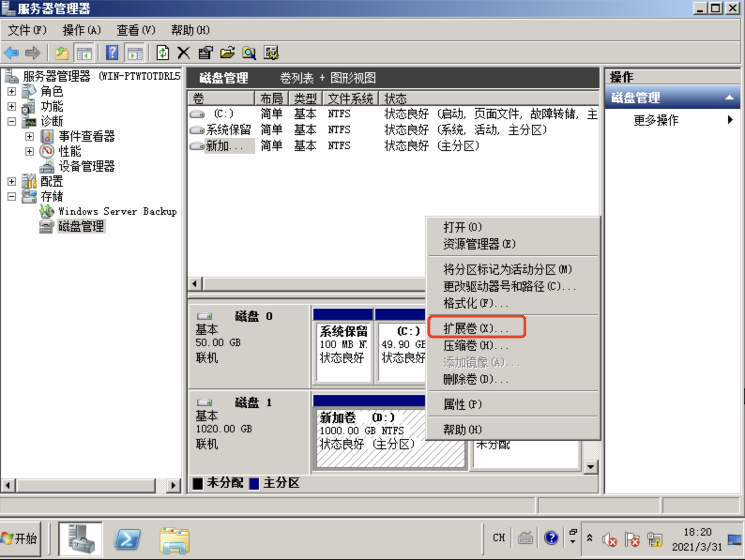
Task: Choose 将分区标记为活动分区(M)
Action: pyautogui.click(x=514, y=269)
